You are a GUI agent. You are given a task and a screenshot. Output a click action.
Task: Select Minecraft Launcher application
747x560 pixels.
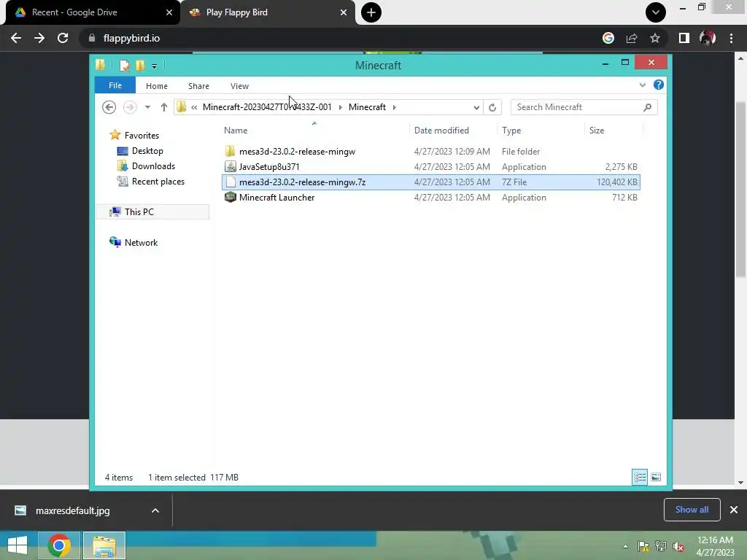(x=276, y=197)
